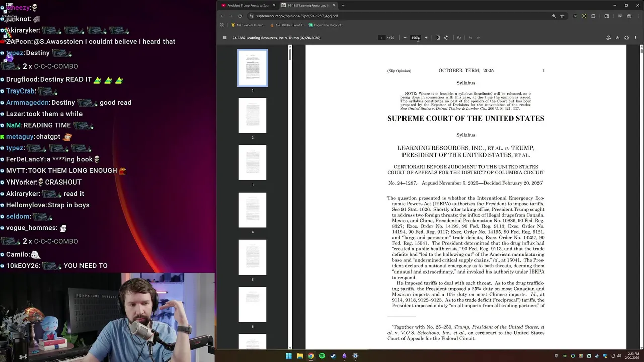Viewport: 644px width, 362px height.
Task: Open the bookmarks apps grid icon
Action: tap(221, 25)
